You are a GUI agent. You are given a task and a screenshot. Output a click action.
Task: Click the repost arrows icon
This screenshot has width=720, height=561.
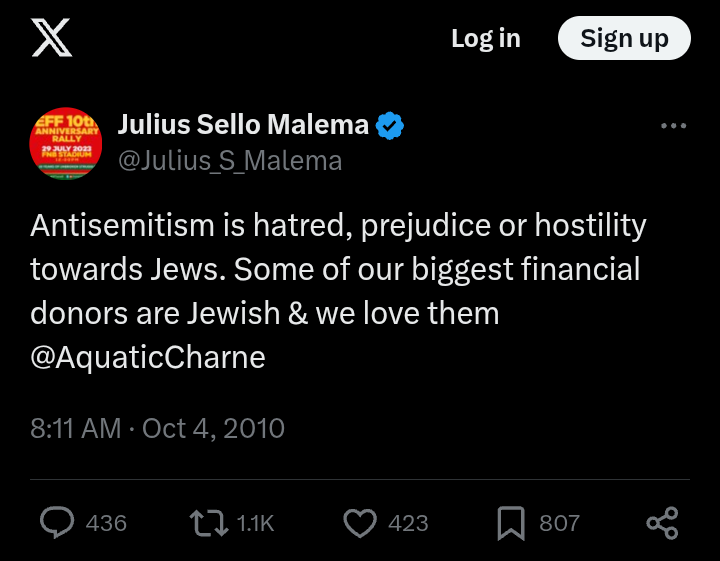pos(208,522)
